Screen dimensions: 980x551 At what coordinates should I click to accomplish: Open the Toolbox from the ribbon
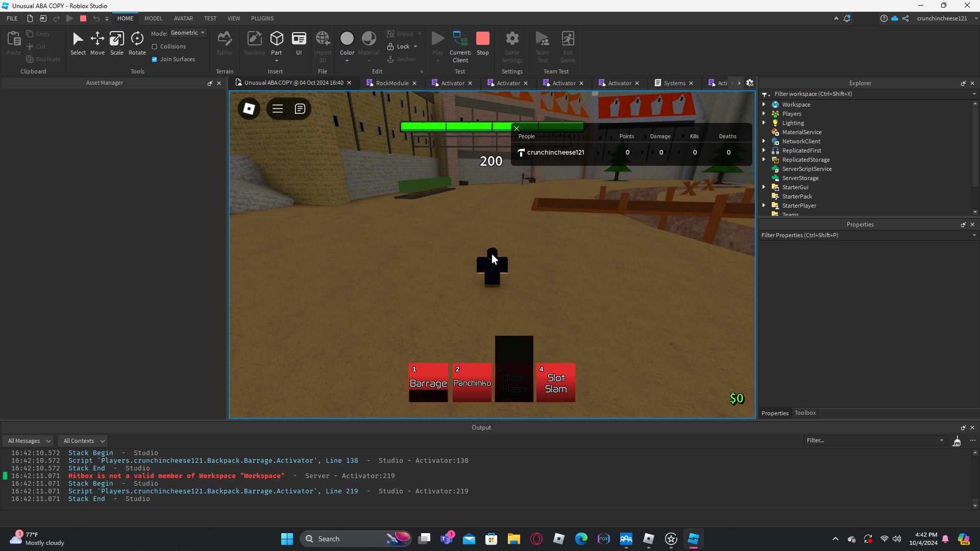click(254, 43)
